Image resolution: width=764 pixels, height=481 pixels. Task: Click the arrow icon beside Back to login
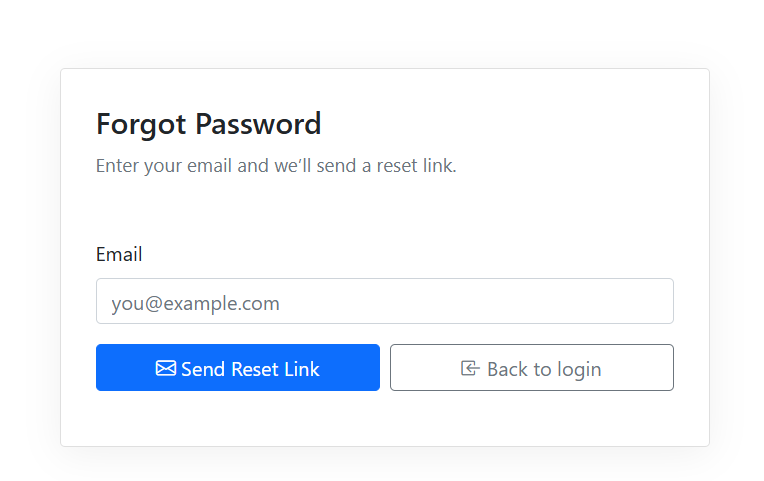tap(470, 368)
